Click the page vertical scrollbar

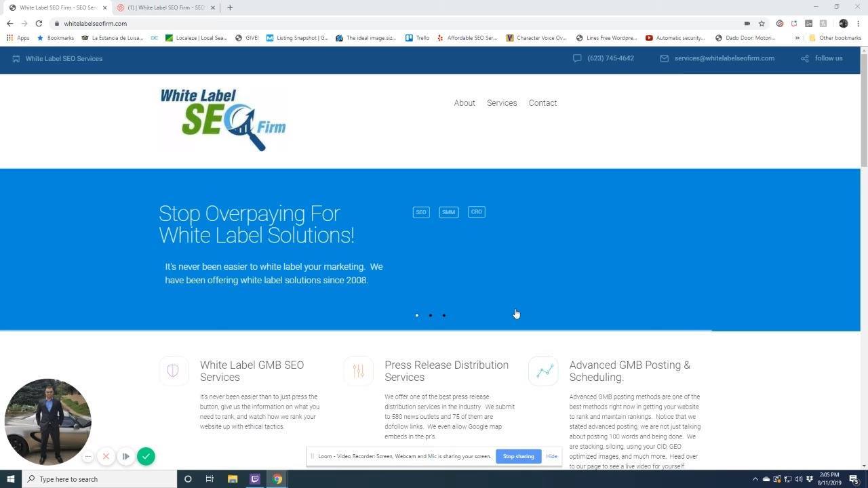(864, 258)
